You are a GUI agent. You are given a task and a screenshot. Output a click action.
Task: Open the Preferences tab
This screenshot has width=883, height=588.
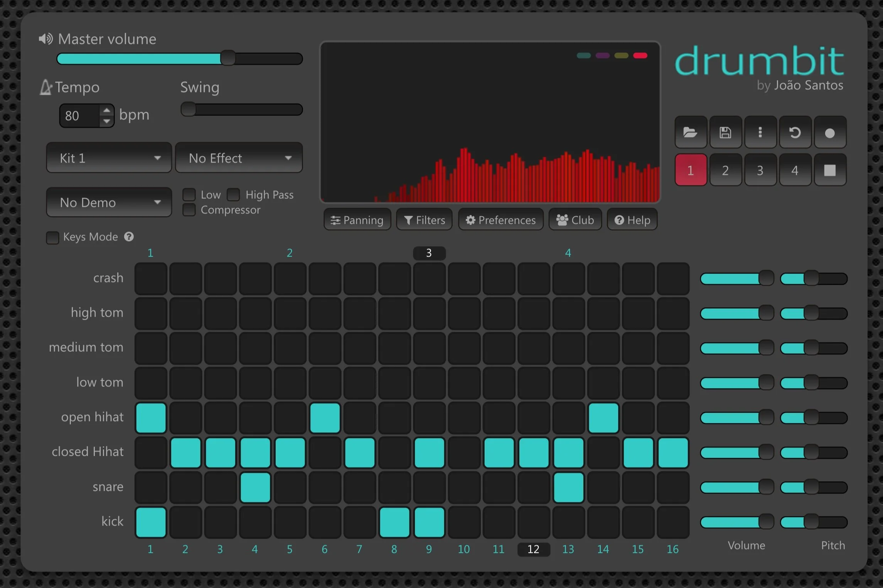point(500,220)
